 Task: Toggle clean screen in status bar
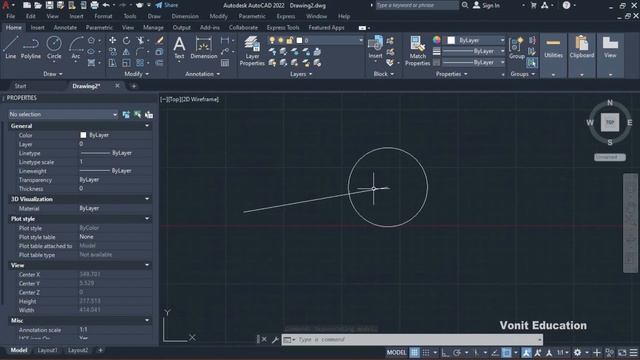pos(622,352)
